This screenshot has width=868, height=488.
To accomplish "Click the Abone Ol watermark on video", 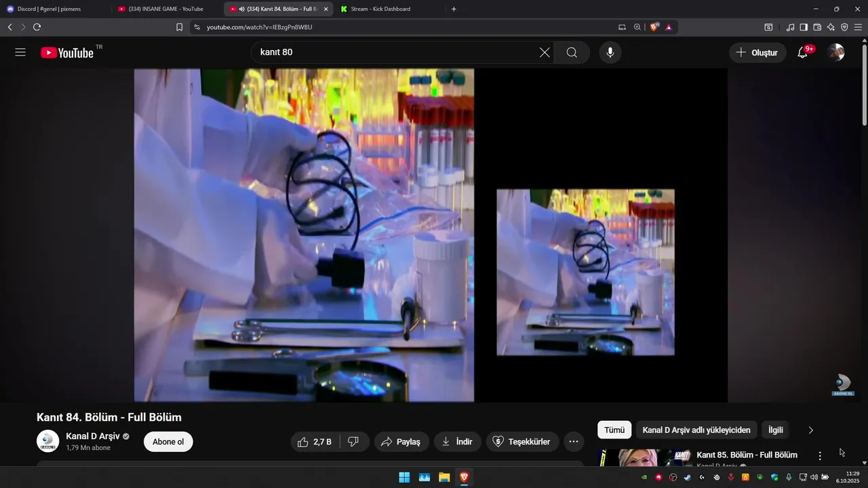I will tap(843, 384).
